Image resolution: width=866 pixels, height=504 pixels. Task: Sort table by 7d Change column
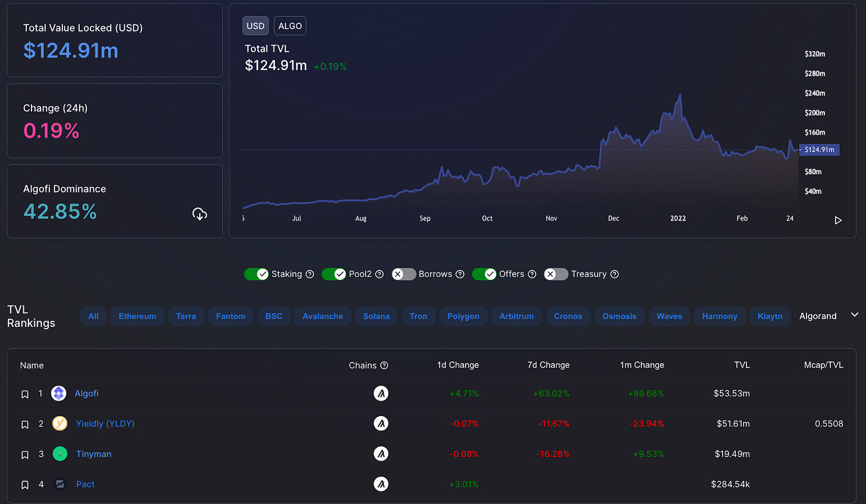point(548,365)
